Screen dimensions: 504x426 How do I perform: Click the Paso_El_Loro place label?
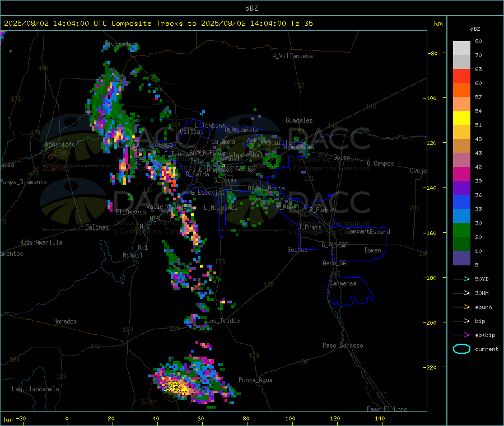point(387,409)
